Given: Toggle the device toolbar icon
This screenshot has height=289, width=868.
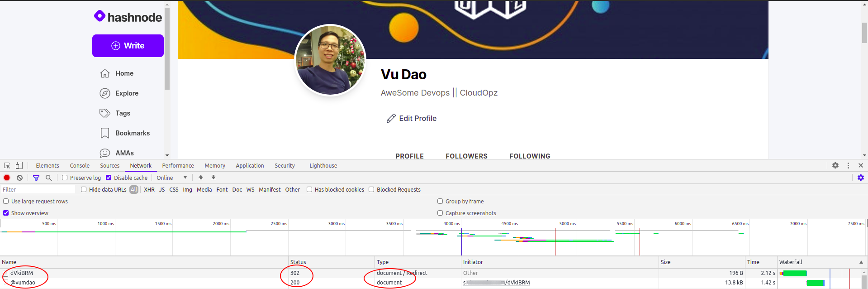Looking at the screenshot, I should coord(19,165).
